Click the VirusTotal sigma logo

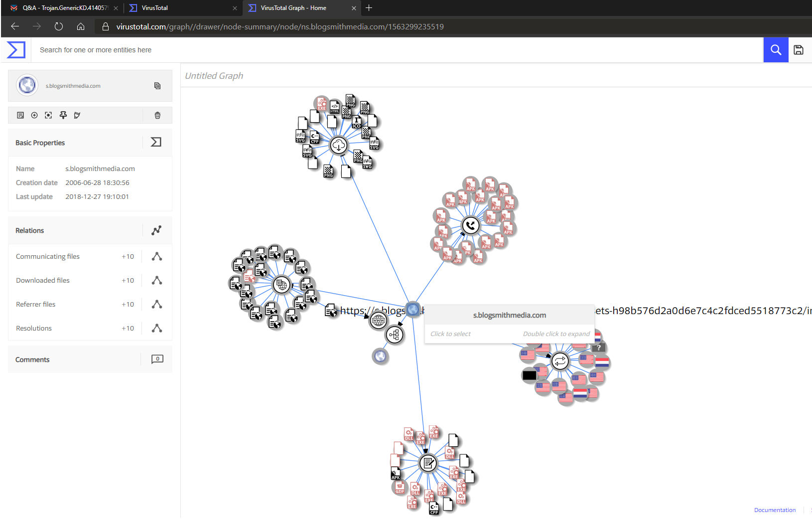[x=16, y=50]
